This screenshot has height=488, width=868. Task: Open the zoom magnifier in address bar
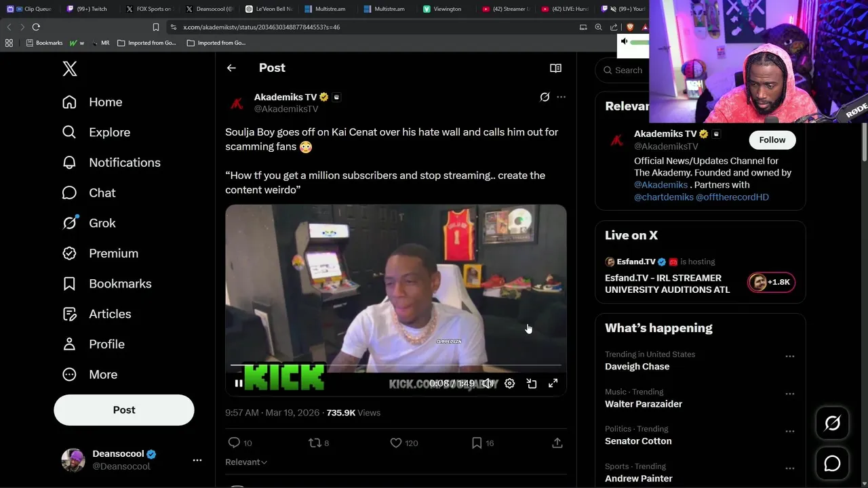[x=598, y=27]
